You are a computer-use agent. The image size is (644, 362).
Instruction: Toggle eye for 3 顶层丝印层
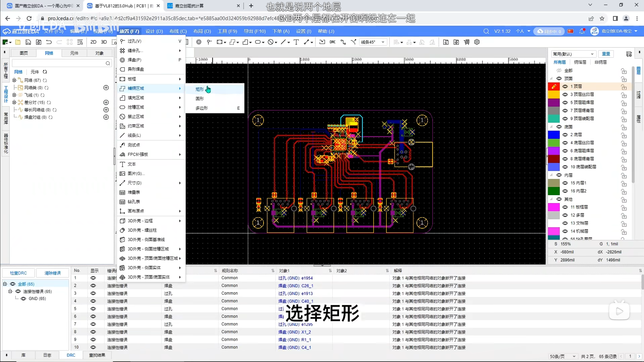click(565, 95)
